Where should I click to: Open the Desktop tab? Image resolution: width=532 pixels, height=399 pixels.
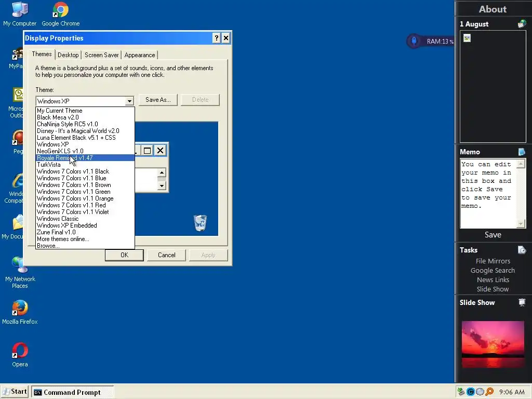coord(68,55)
